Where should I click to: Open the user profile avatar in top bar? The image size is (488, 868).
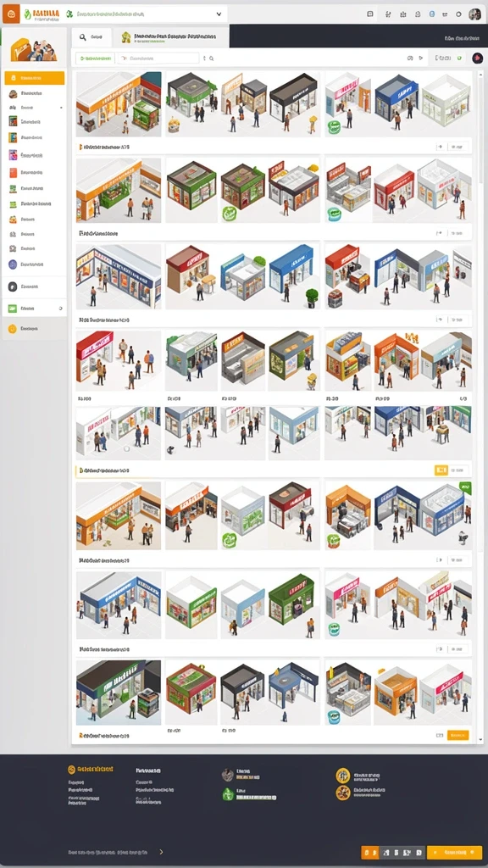(474, 14)
